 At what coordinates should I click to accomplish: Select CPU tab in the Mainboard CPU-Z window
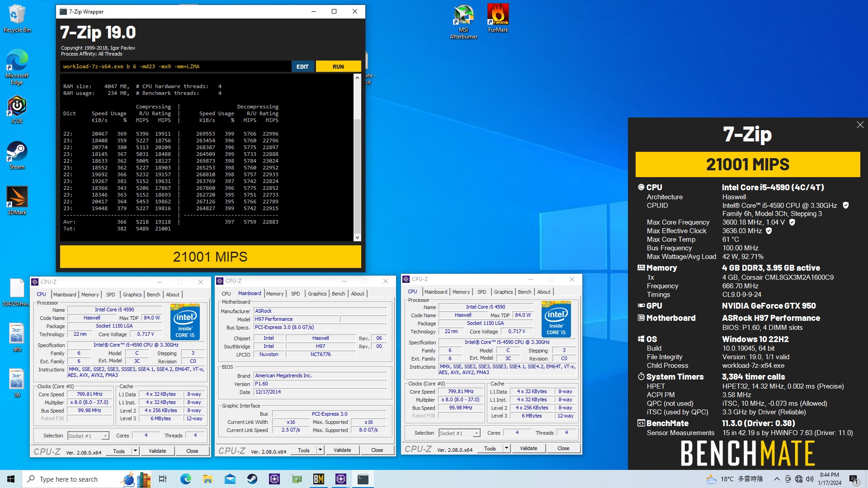tap(226, 294)
